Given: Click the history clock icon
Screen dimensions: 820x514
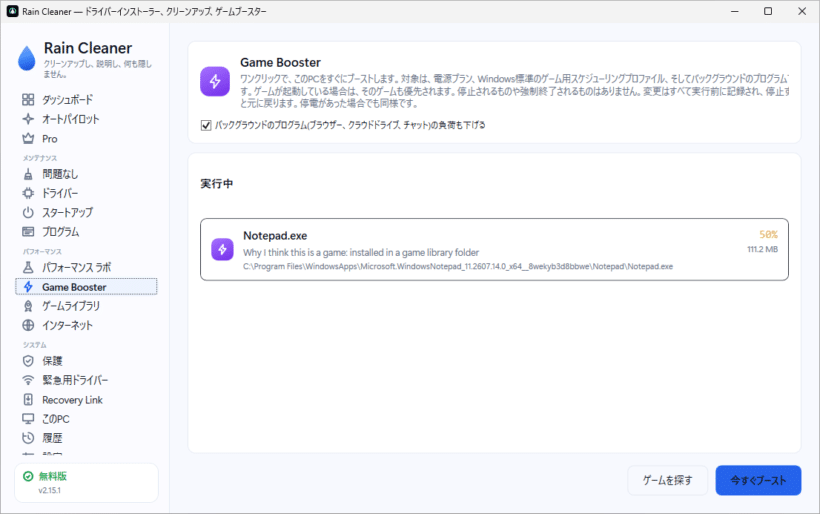Looking at the screenshot, I should point(28,438).
